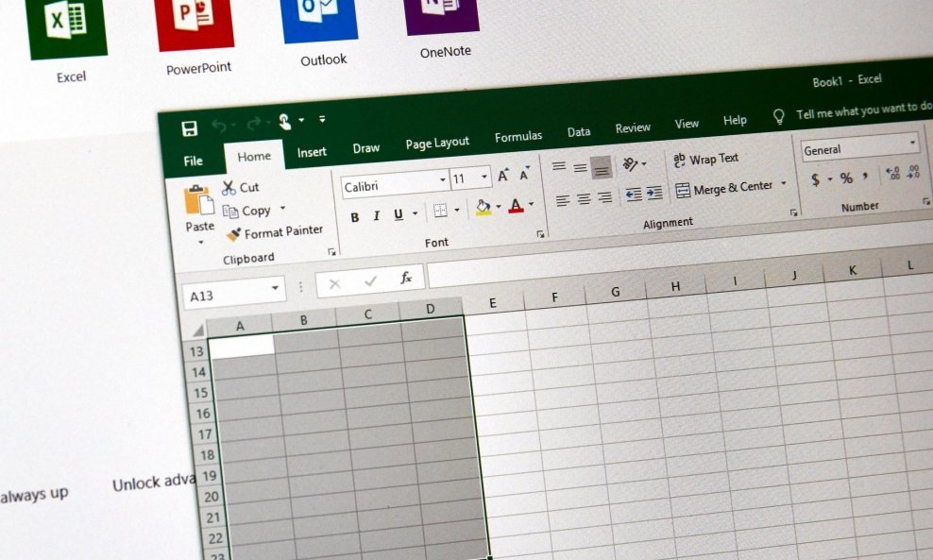Expand the Copy dropdown arrow
The image size is (933, 560).
pos(282,209)
